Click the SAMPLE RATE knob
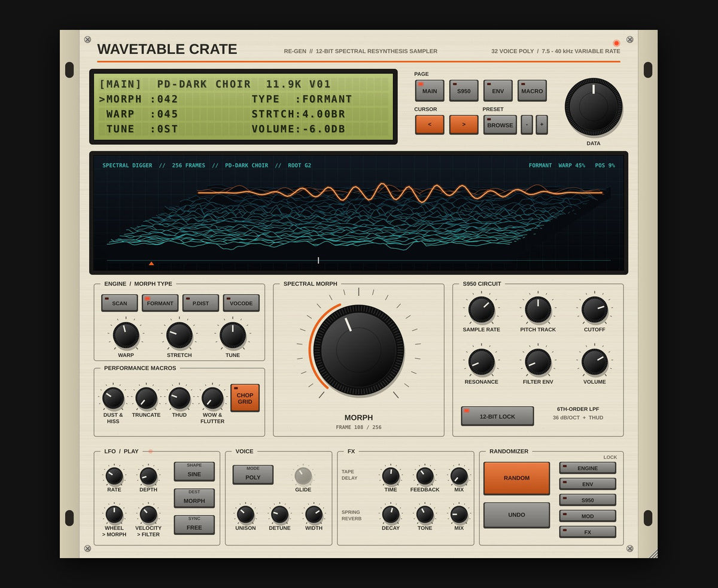 point(481,309)
